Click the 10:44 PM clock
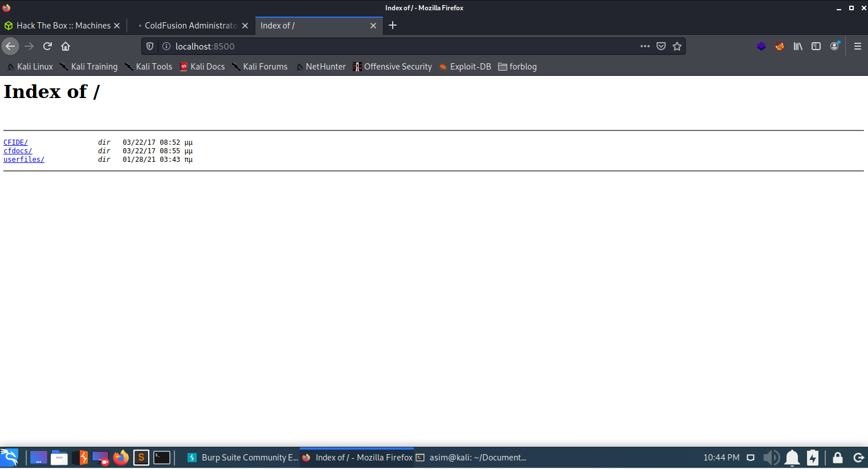868x469 pixels. 722,458
